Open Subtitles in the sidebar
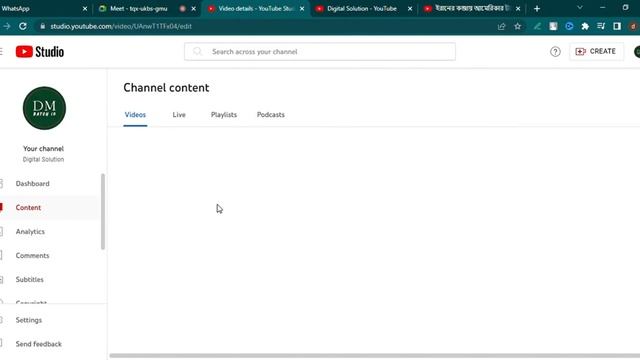Image resolution: width=640 pixels, height=360 pixels. [x=29, y=280]
